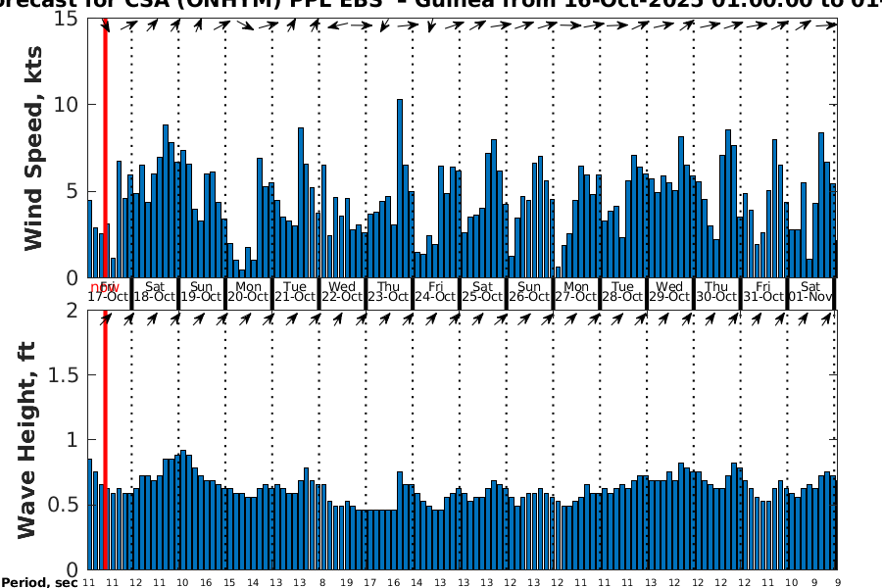
Task: Select the Sat 18-Oct date label
Action: pyautogui.click(x=155, y=291)
